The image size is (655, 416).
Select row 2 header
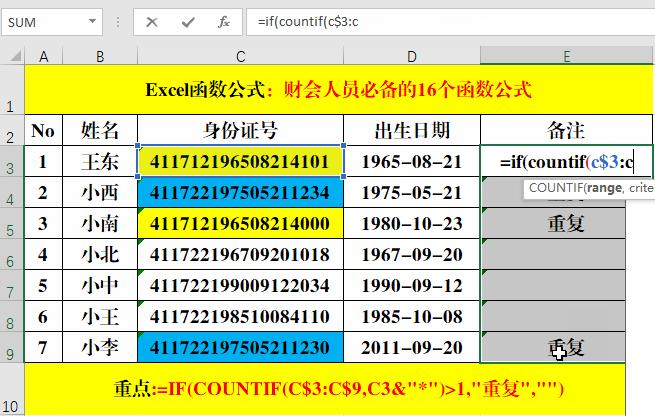point(12,130)
